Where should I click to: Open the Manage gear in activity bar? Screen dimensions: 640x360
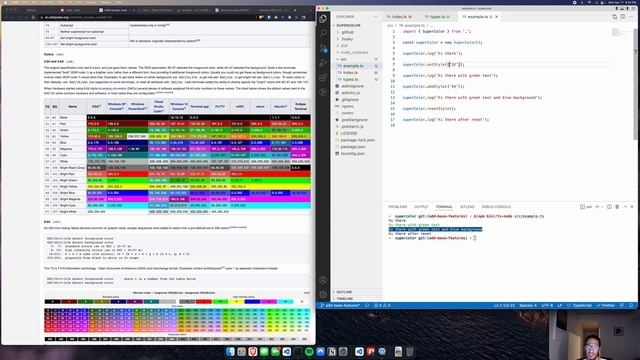pyautogui.click(x=323, y=294)
